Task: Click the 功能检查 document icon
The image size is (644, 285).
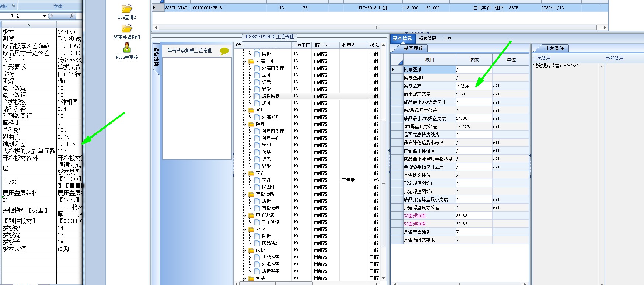Action: tap(257, 257)
